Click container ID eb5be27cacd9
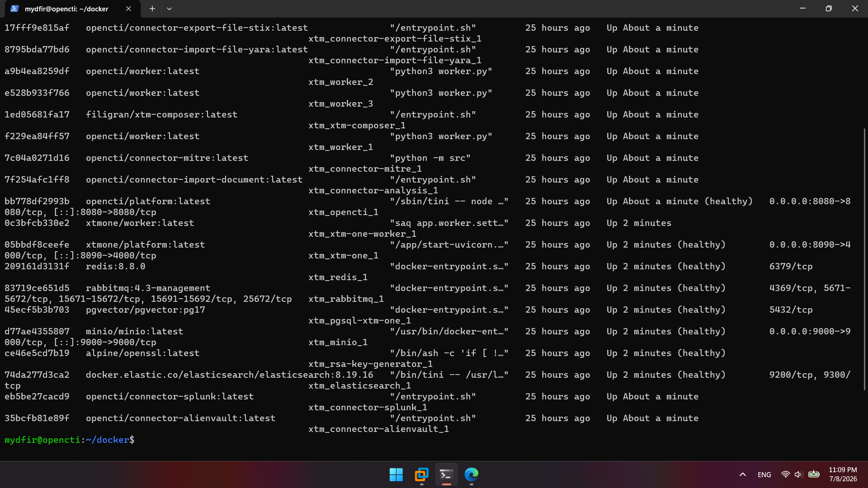 (x=37, y=396)
